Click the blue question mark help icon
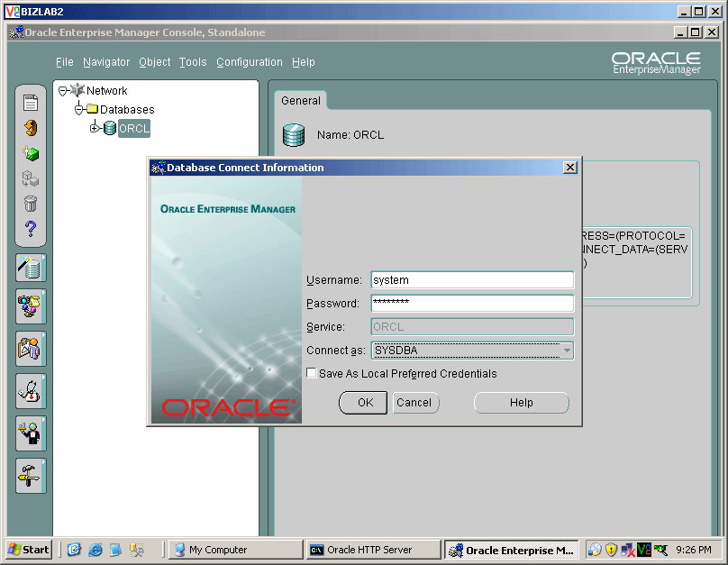This screenshot has height=565, width=728. [x=31, y=228]
